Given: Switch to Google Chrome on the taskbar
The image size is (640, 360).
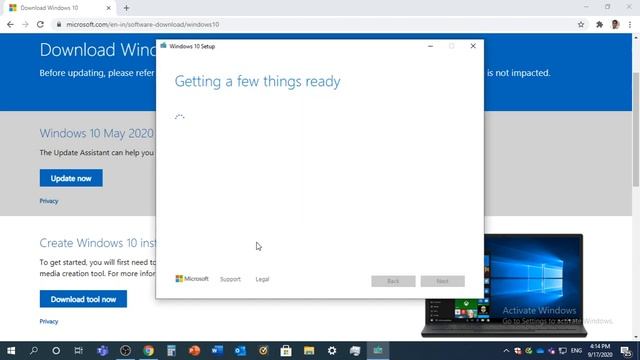Looking at the screenshot, I should (149, 351).
